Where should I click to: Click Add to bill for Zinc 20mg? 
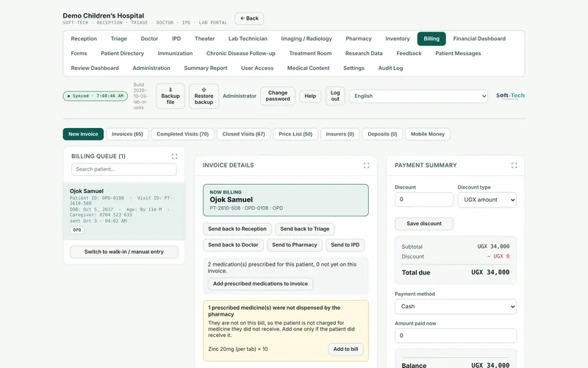(x=345, y=349)
